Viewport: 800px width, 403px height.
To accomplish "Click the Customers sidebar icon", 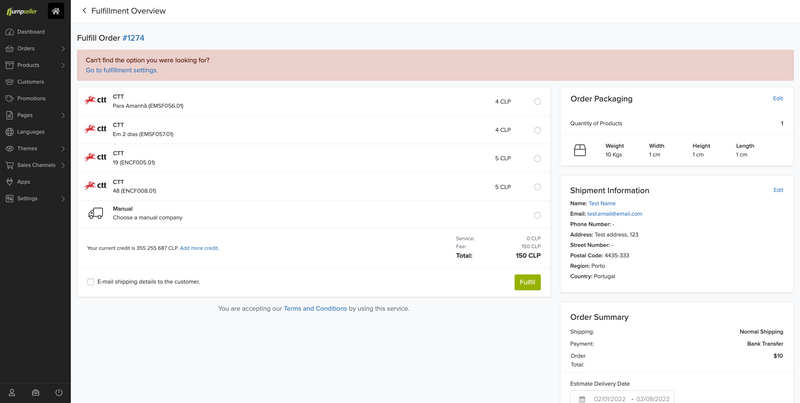I will pyautogui.click(x=10, y=82).
